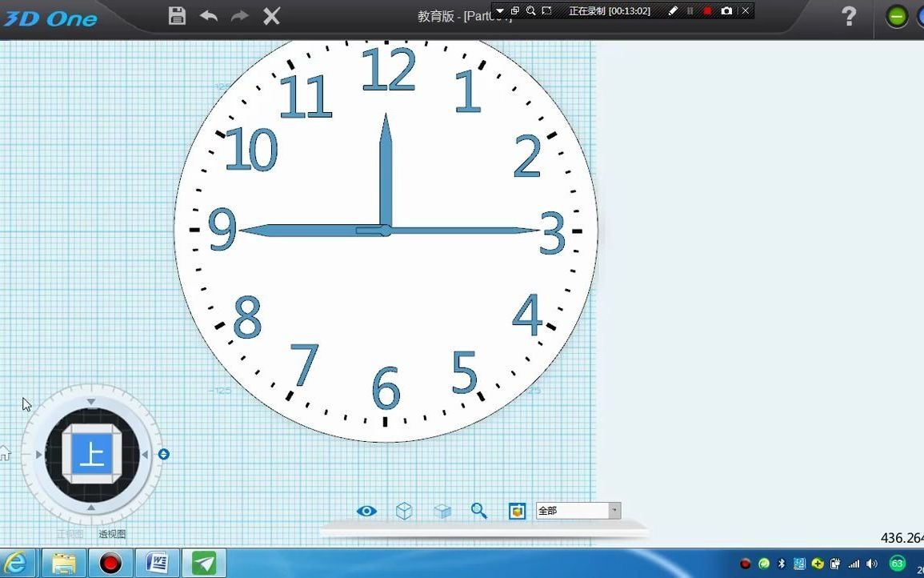Click the X delete icon in top toolbar
This screenshot has width=924, height=578.
coord(271,16)
